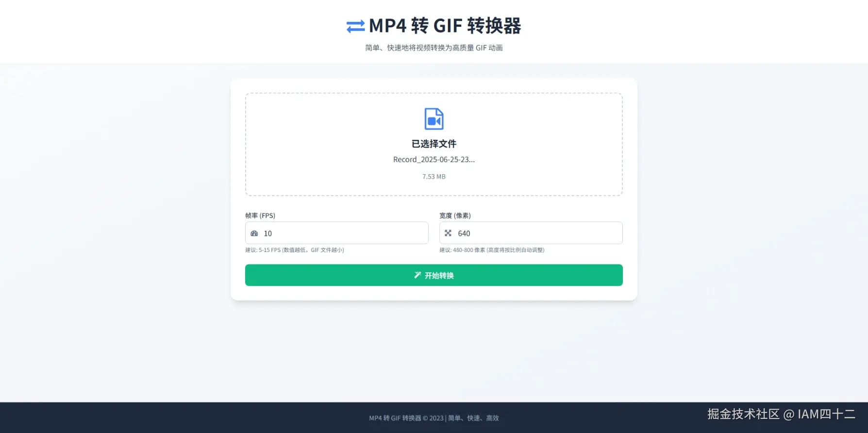Start conversion with the 开始转换 button
This screenshot has width=868, height=433.
click(434, 275)
